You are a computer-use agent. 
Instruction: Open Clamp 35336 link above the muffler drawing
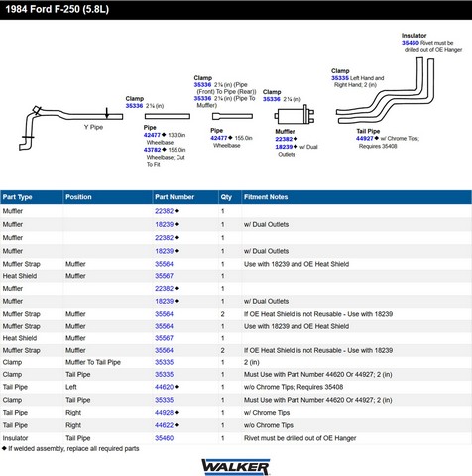(271, 99)
